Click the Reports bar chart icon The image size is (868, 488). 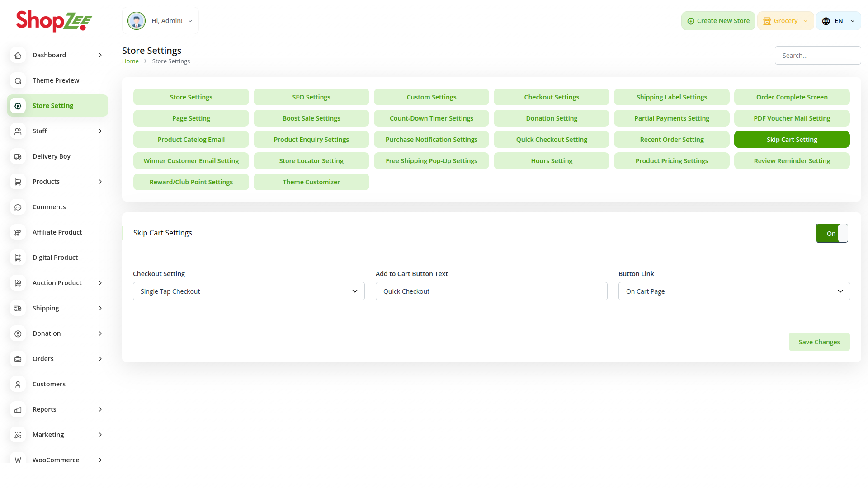pyautogui.click(x=18, y=409)
